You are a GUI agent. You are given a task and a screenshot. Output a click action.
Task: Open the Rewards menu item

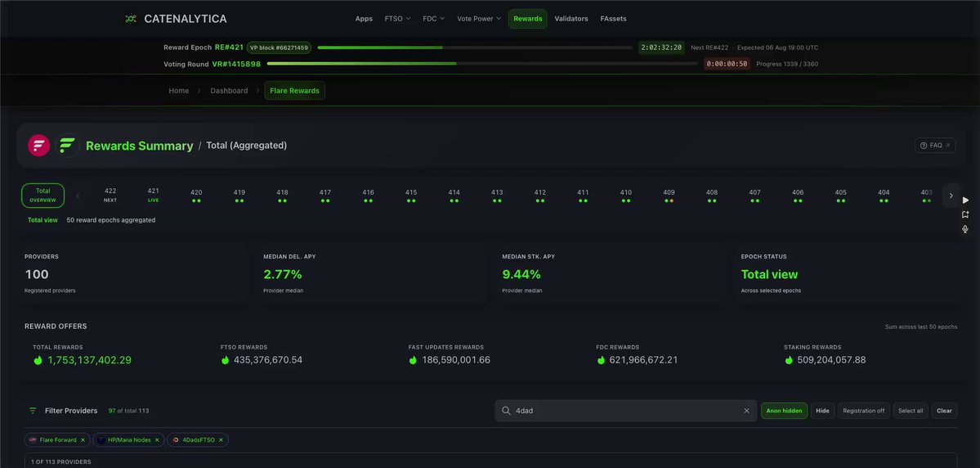(527, 19)
